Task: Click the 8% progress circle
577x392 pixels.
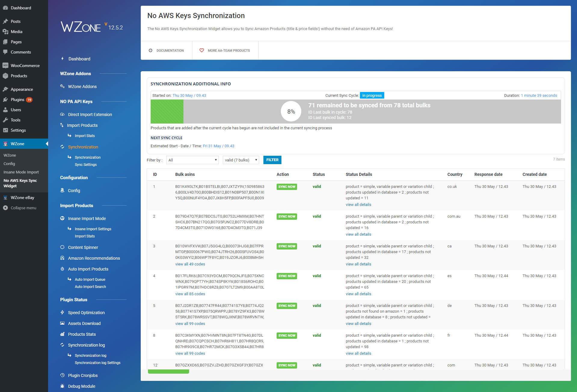Action: pyautogui.click(x=291, y=112)
